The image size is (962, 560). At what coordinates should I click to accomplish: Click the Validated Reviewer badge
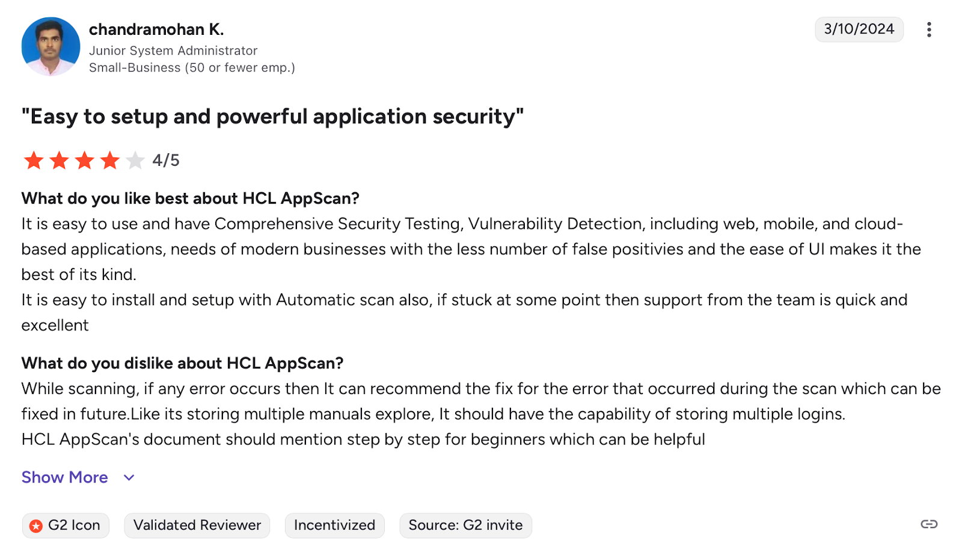(x=197, y=525)
